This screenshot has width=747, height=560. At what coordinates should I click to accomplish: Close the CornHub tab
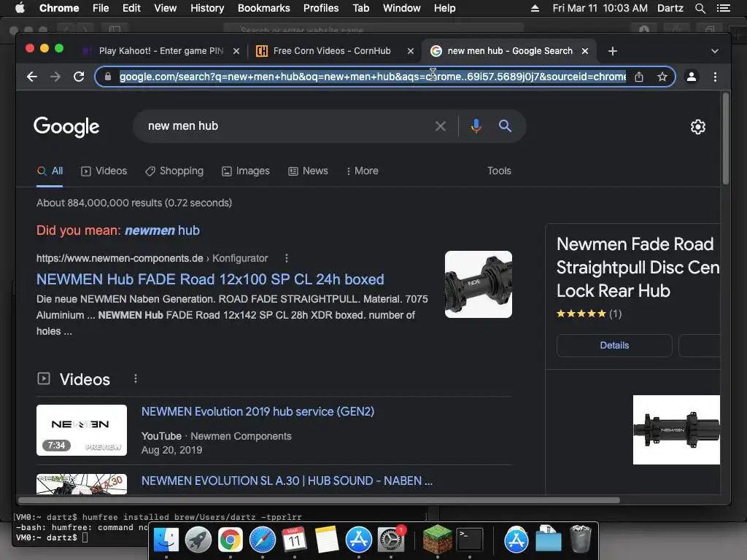pyautogui.click(x=410, y=51)
